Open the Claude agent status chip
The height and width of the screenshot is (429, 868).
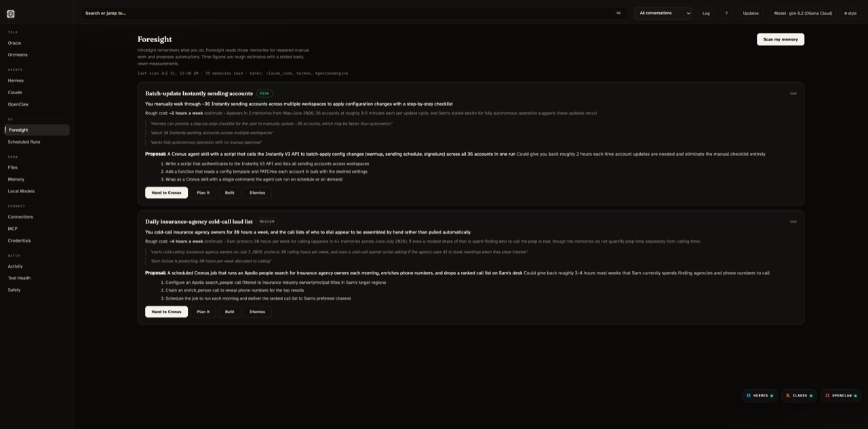tap(799, 396)
